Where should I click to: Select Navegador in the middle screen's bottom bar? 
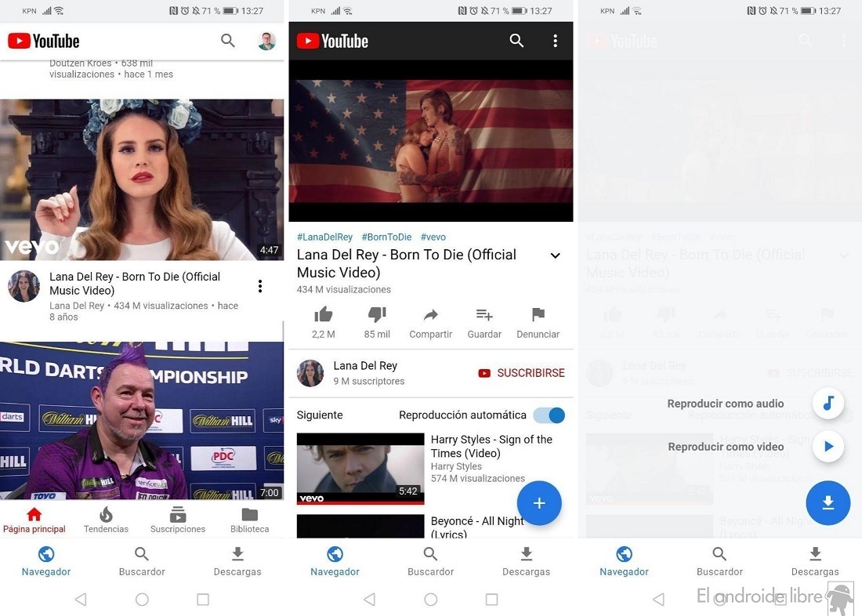pyautogui.click(x=335, y=562)
